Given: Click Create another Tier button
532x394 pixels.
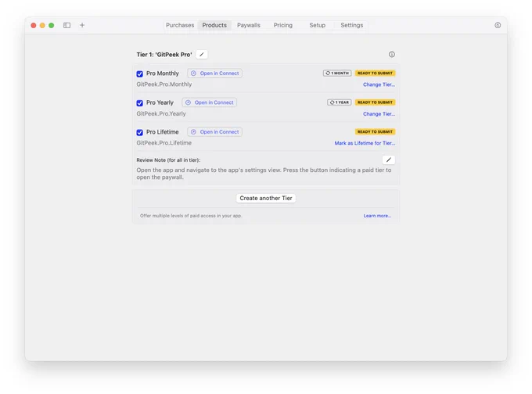Looking at the screenshot, I should (266, 198).
